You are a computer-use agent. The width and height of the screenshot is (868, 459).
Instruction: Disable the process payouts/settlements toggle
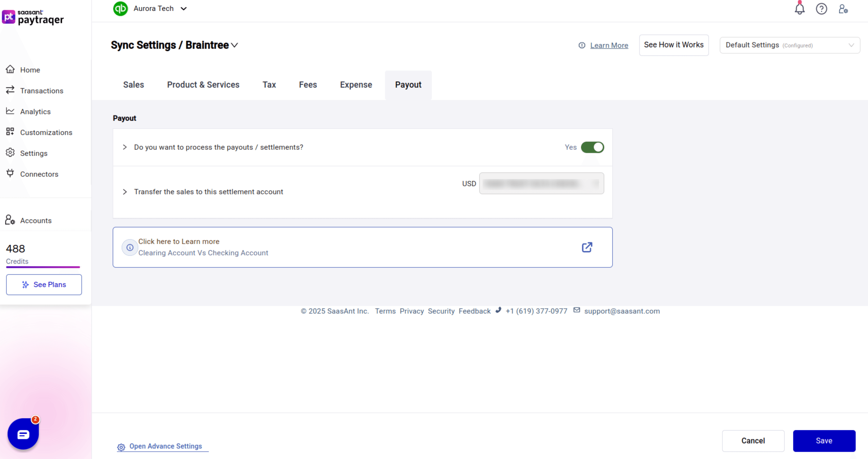point(592,147)
